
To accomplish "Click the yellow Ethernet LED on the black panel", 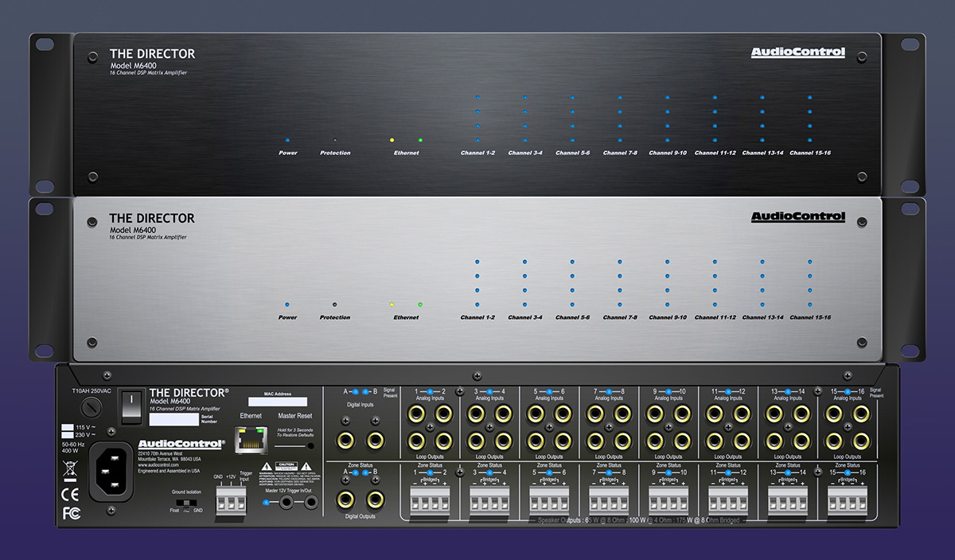I will pyautogui.click(x=392, y=140).
